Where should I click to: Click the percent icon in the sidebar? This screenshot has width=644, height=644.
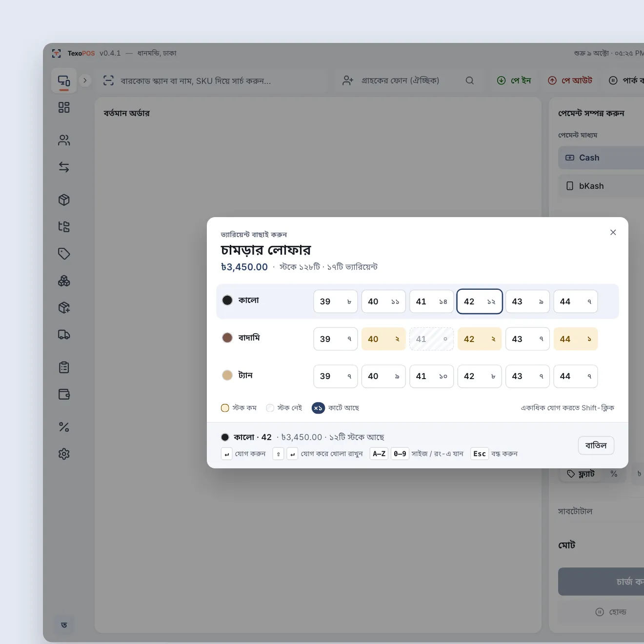point(64,427)
